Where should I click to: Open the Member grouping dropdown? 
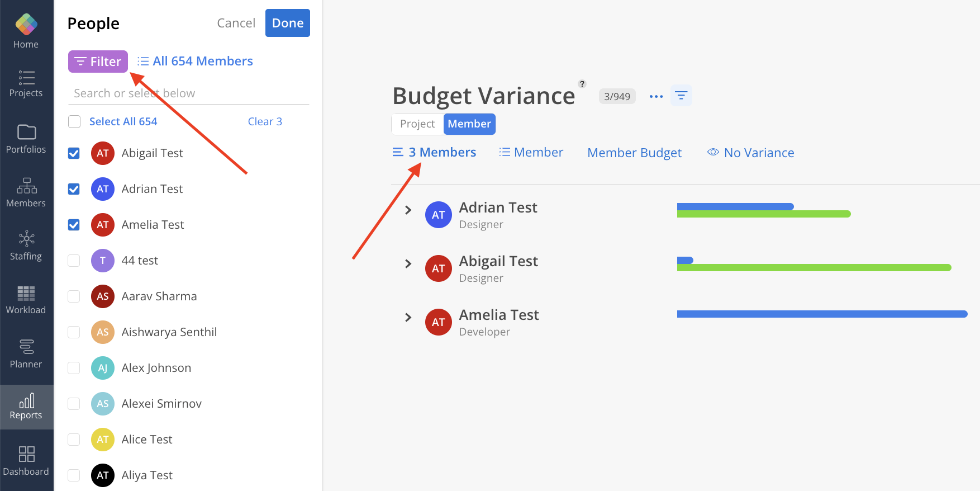[x=531, y=152]
